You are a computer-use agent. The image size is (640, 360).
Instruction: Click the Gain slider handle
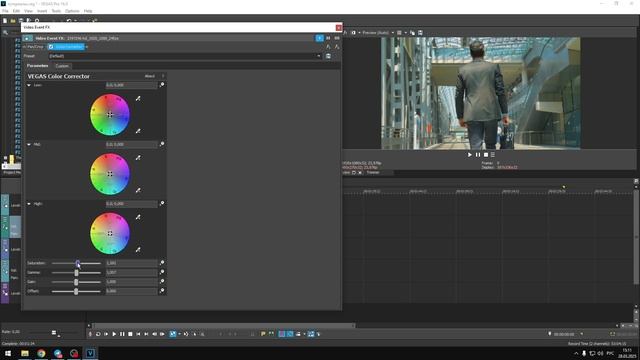[76, 282]
